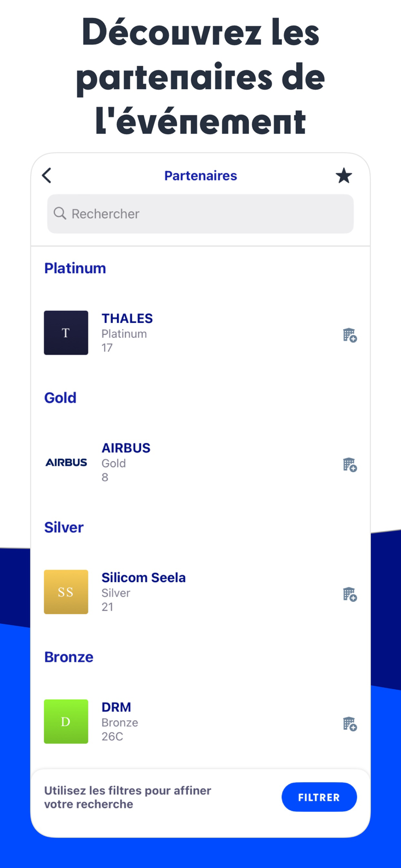Viewport: 401px width, 868px height.
Task: Tap the Platinum section header
Action: coord(75,268)
